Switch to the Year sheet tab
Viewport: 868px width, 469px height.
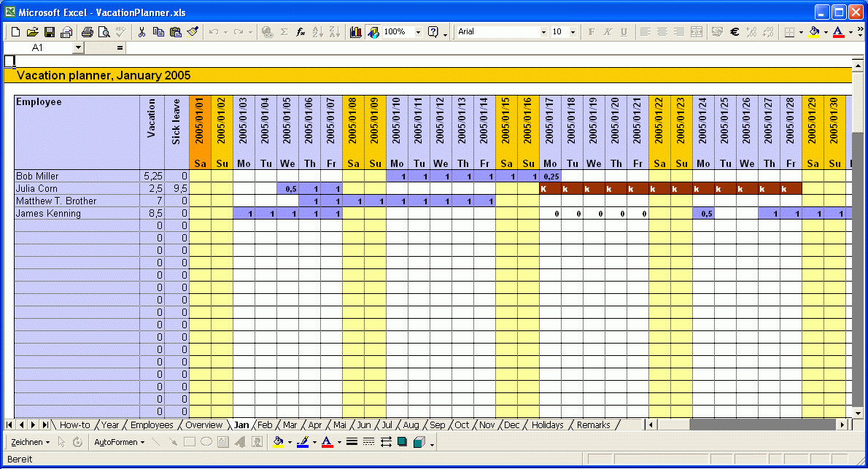tap(110, 425)
